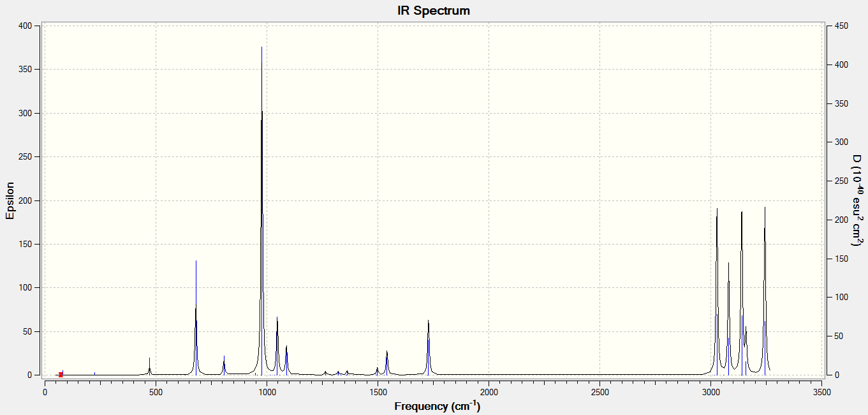The image size is (868, 415).
Task: Click the 3000 tick label on the frequency axis
Action: (x=711, y=391)
